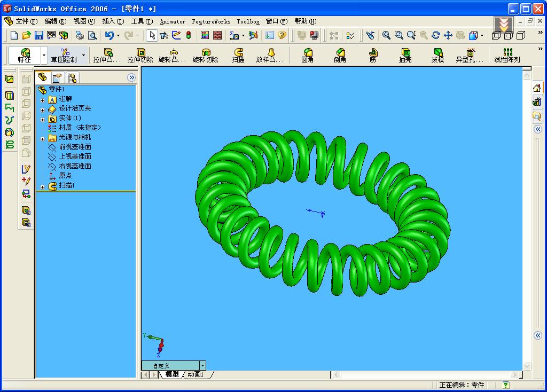Select 材质 <未指定> in feature tree
The image size is (547, 392).
(80, 128)
